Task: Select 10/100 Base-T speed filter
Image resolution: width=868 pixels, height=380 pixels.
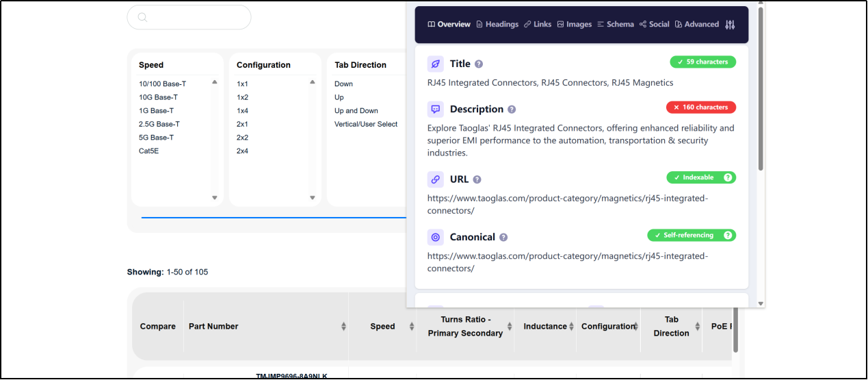Action: 162,84
